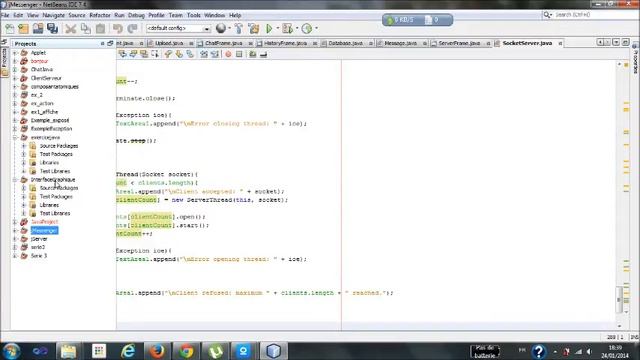640x360 pixels.
Task: Open Firefox from the taskbar
Action: pyautogui.click(x=157, y=351)
